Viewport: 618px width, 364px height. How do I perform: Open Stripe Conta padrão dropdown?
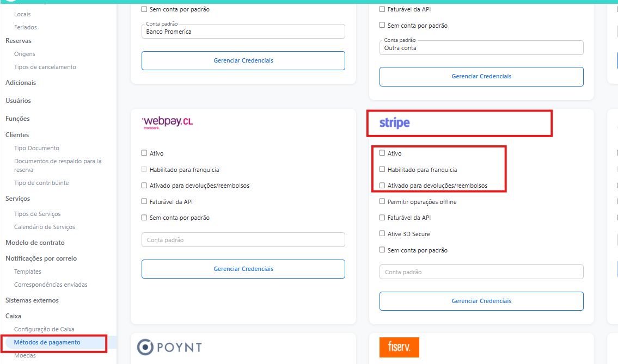point(481,272)
